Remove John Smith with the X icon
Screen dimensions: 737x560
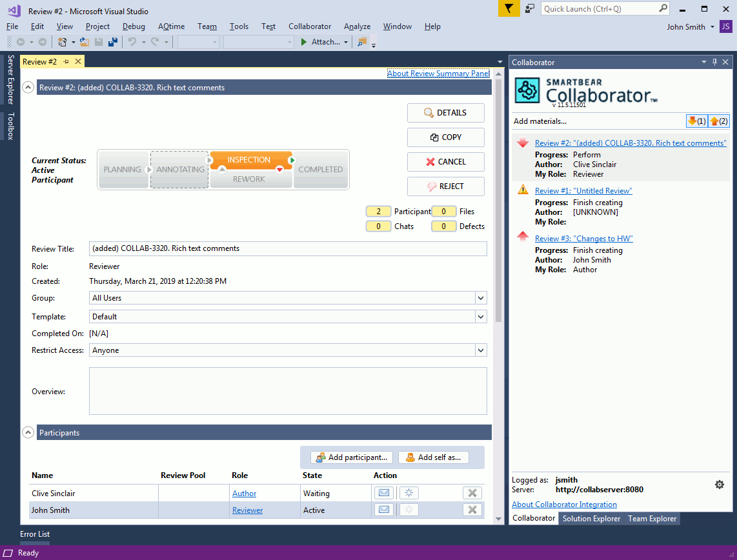(x=472, y=510)
